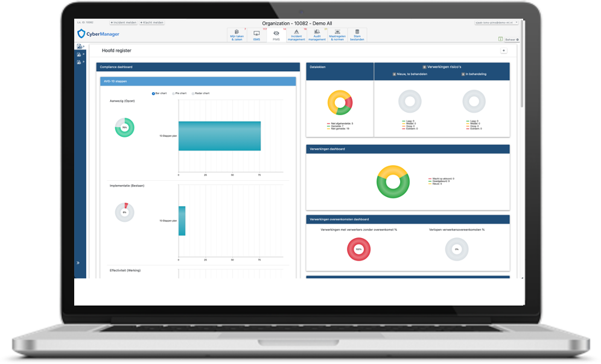The image size is (601, 364).
Task: Select the Pie chart radio button
Action: coord(174,93)
